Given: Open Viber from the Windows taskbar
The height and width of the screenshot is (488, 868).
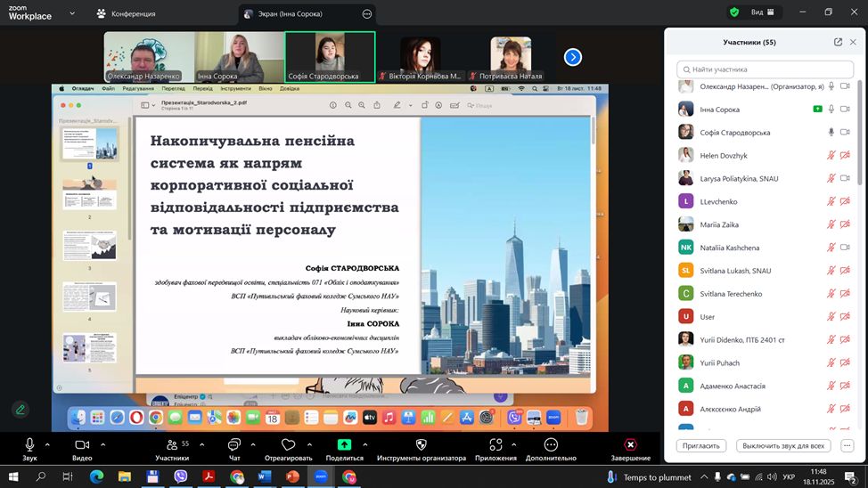Looking at the screenshot, I should (181, 477).
